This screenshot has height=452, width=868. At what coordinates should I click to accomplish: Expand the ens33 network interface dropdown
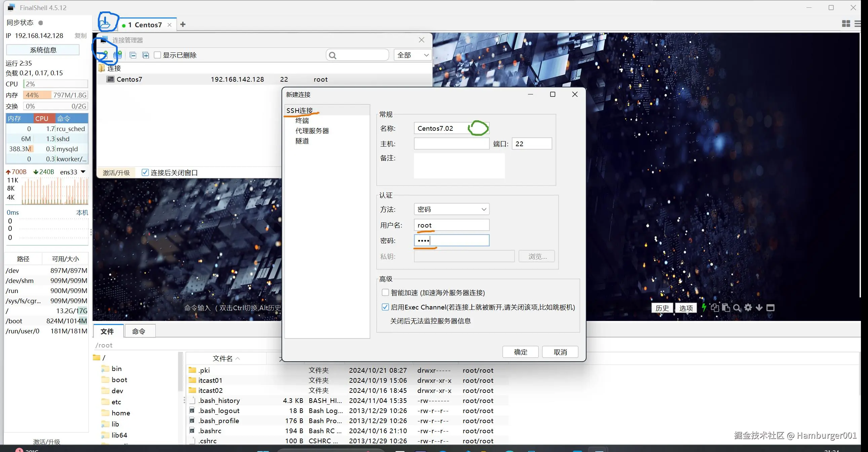[x=83, y=172]
